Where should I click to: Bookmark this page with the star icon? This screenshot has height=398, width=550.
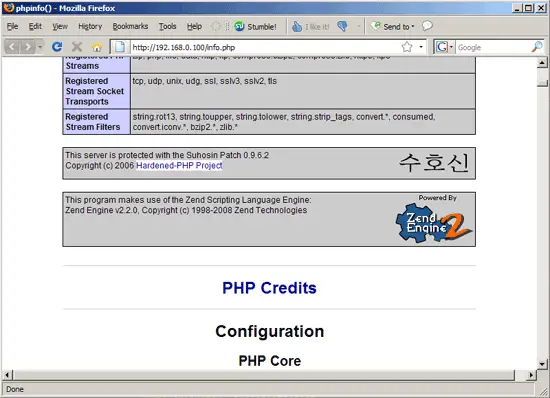[x=407, y=47]
